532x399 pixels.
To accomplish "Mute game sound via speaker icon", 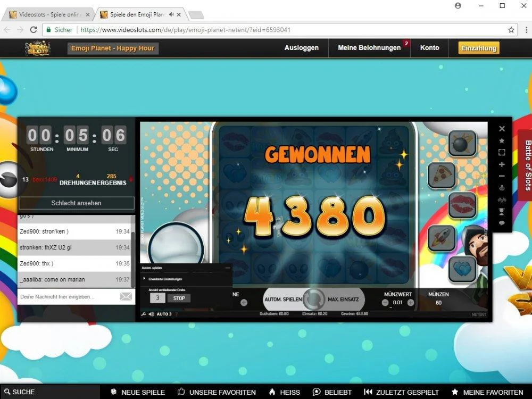I will coord(151,314).
